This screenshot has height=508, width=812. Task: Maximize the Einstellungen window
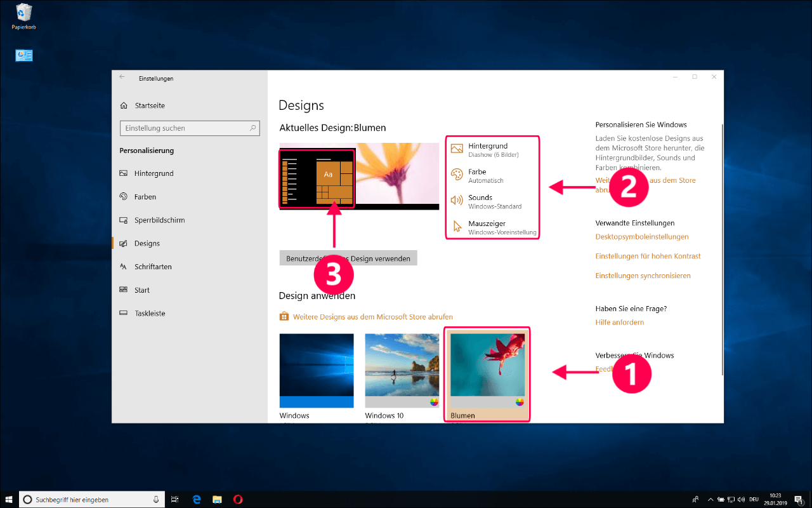[695, 77]
